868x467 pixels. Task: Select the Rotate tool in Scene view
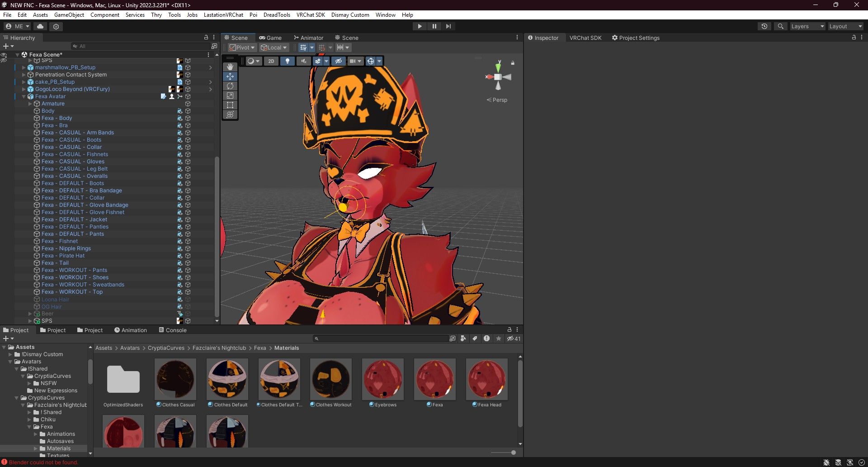[230, 86]
